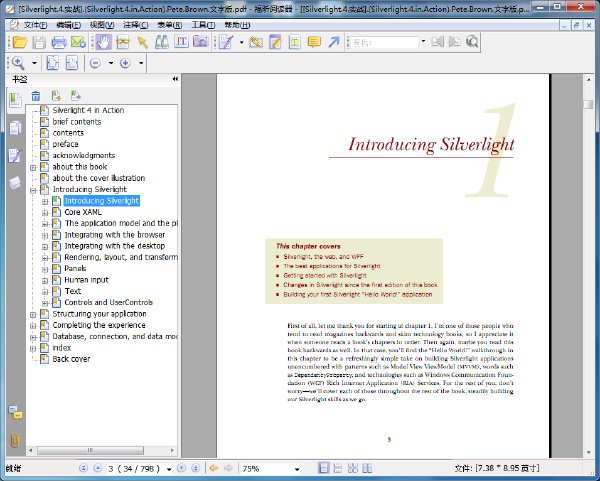600x481 pixels.
Task: Open the binoculars search tool
Action: tap(162, 42)
